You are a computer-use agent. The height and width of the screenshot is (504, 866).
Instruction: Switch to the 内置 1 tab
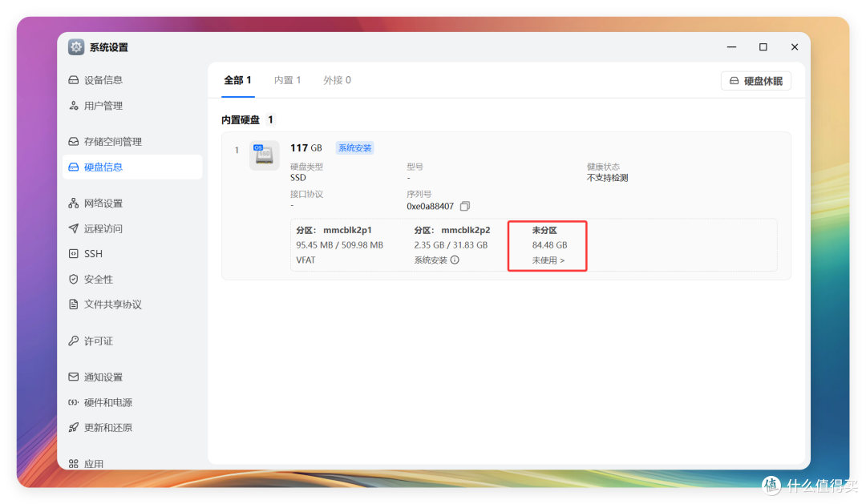pyautogui.click(x=287, y=81)
